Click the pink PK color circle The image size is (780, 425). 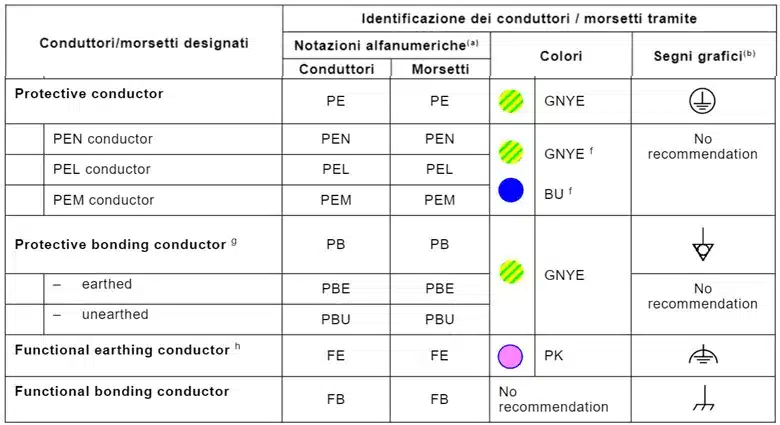point(511,355)
